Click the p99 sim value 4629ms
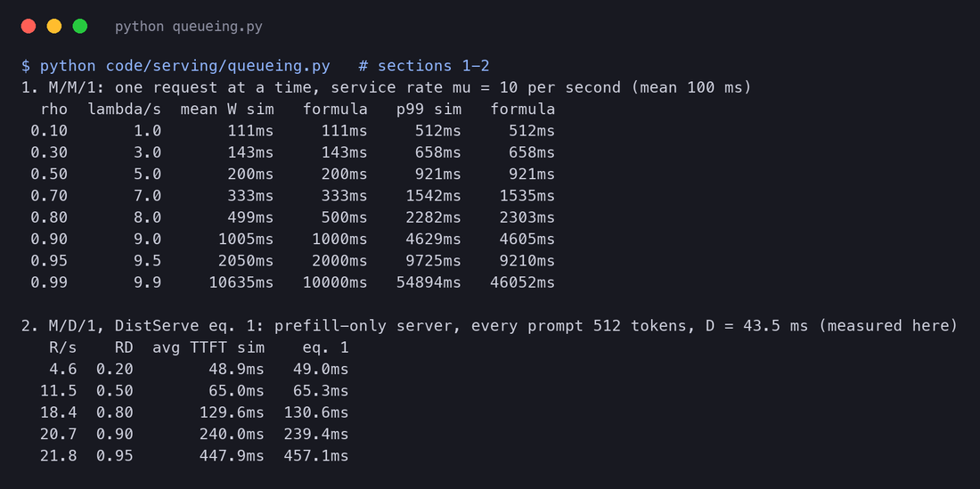The width and height of the screenshot is (980, 489). coord(433,240)
